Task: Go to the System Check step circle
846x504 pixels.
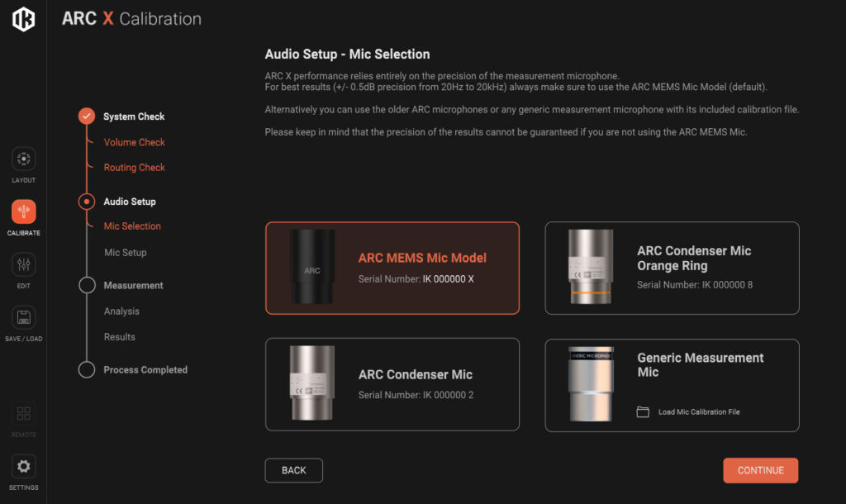Action: pyautogui.click(x=87, y=116)
